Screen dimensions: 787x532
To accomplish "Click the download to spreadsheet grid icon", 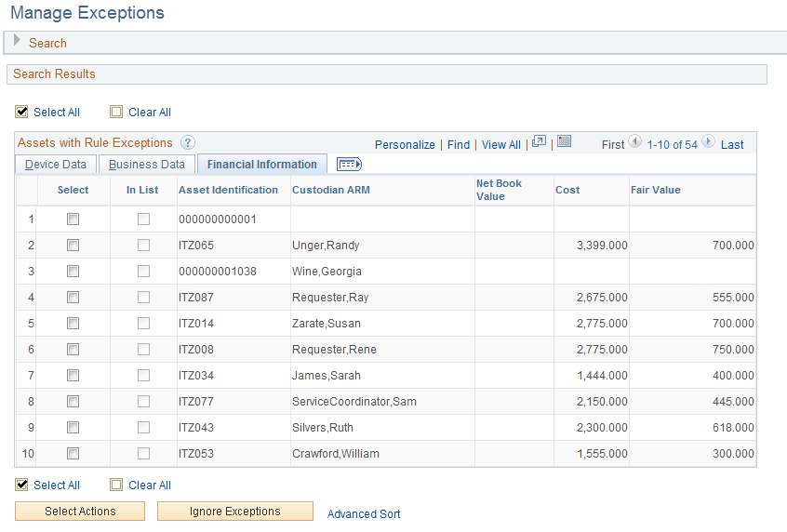I will [x=564, y=141].
